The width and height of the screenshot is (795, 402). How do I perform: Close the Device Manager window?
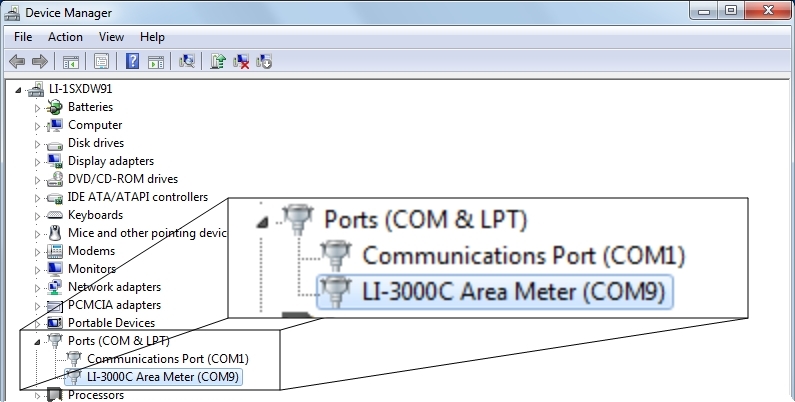point(768,11)
